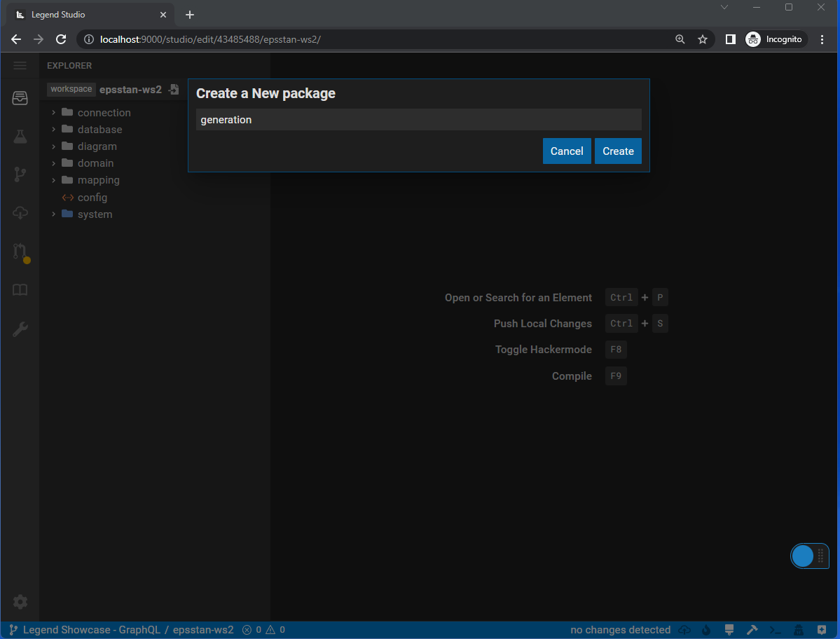This screenshot has width=840, height=639.
Task: Open the project overview book icon
Action: point(20,290)
